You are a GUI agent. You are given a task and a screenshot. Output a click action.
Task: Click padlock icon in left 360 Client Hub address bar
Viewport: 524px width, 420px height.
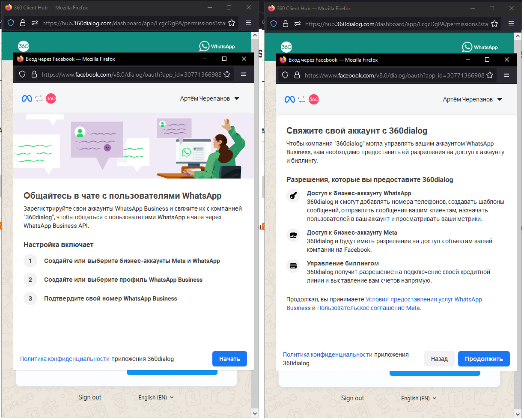(x=23, y=23)
